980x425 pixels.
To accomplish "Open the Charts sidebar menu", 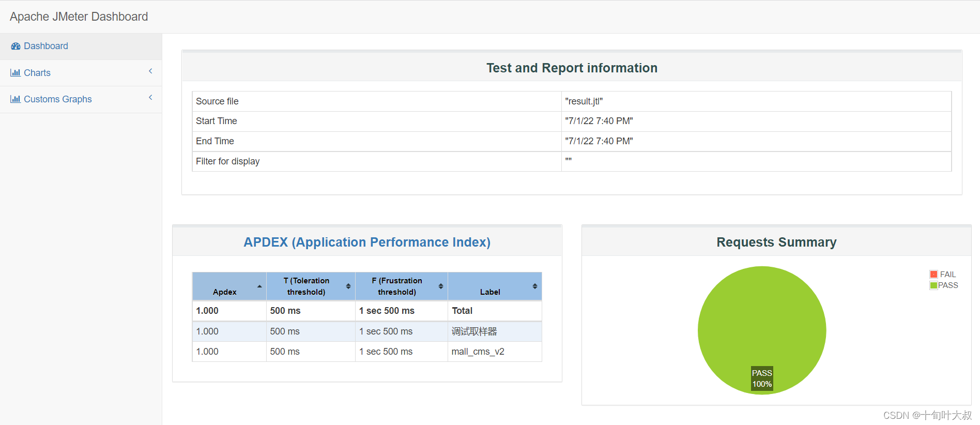I will coord(81,73).
